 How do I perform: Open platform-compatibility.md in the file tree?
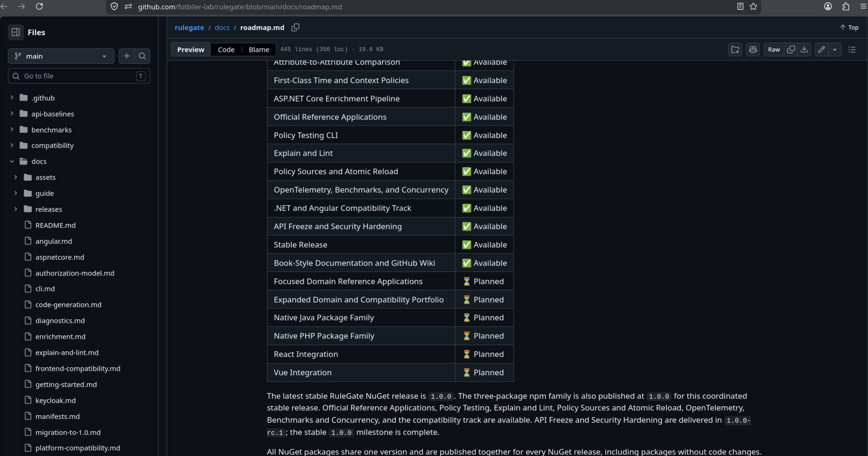point(77,448)
